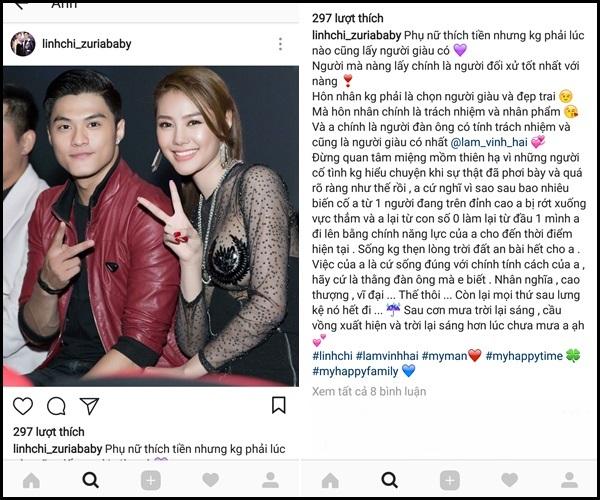Image resolution: width=600 pixels, height=500 pixels.
Task: Open three-dot options menu on post
Action: tap(280, 44)
